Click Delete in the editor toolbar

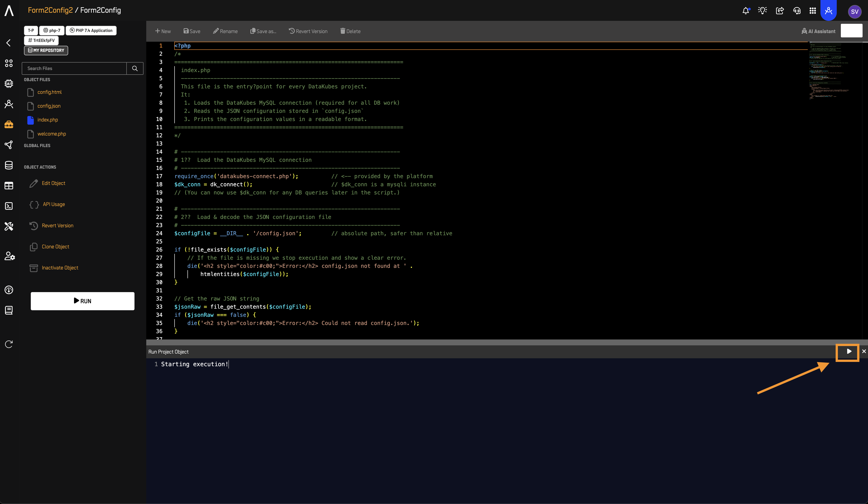click(x=350, y=31)
